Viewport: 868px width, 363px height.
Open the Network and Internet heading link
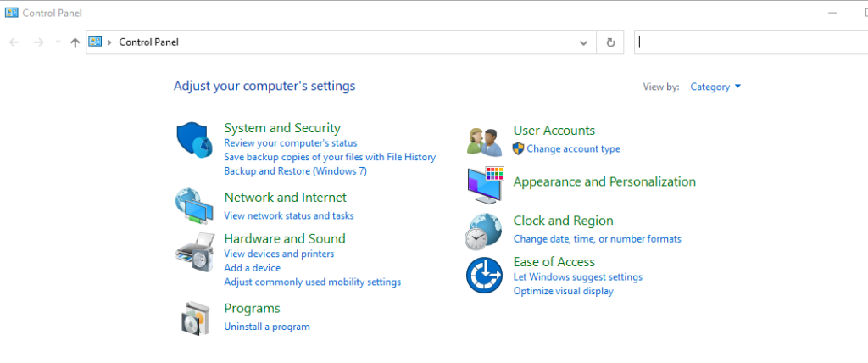click(285, 198)
